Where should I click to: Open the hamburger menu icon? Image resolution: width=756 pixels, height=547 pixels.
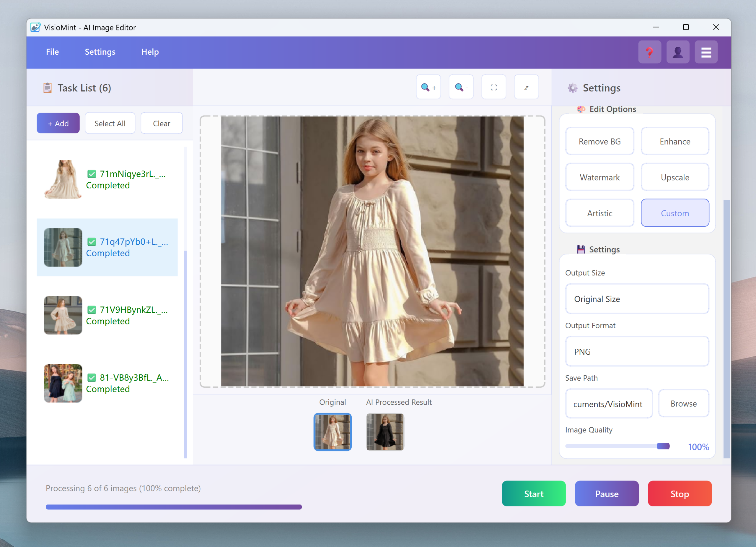point(706,52)
